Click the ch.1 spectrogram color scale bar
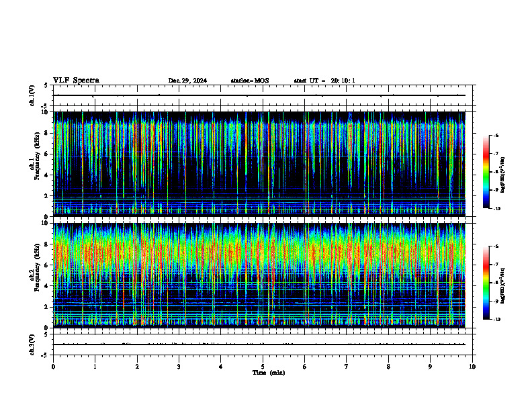This screenshot has height=411, width=532. coord(486,172)
